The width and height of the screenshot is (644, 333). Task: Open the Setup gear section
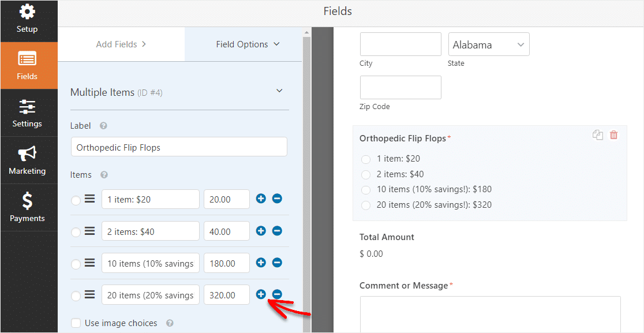[27, 18]
